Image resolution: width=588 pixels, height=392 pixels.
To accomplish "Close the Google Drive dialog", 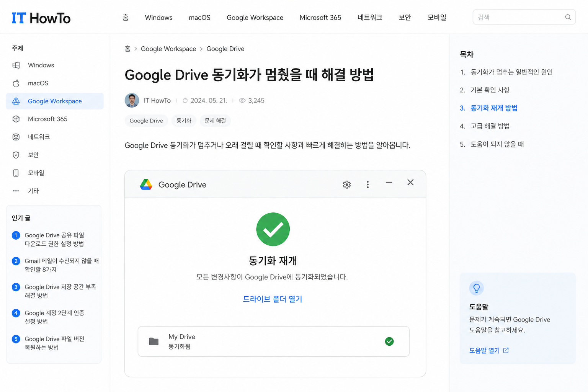I will (x=410, y=183).
